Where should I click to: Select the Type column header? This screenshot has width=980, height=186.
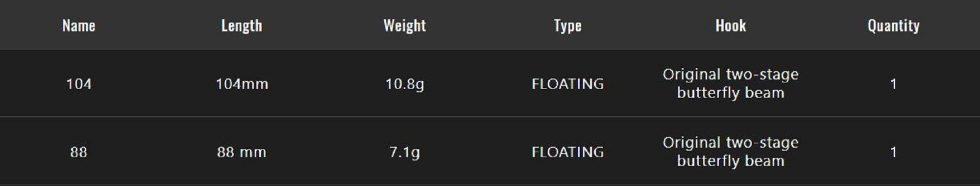[568, 26]
